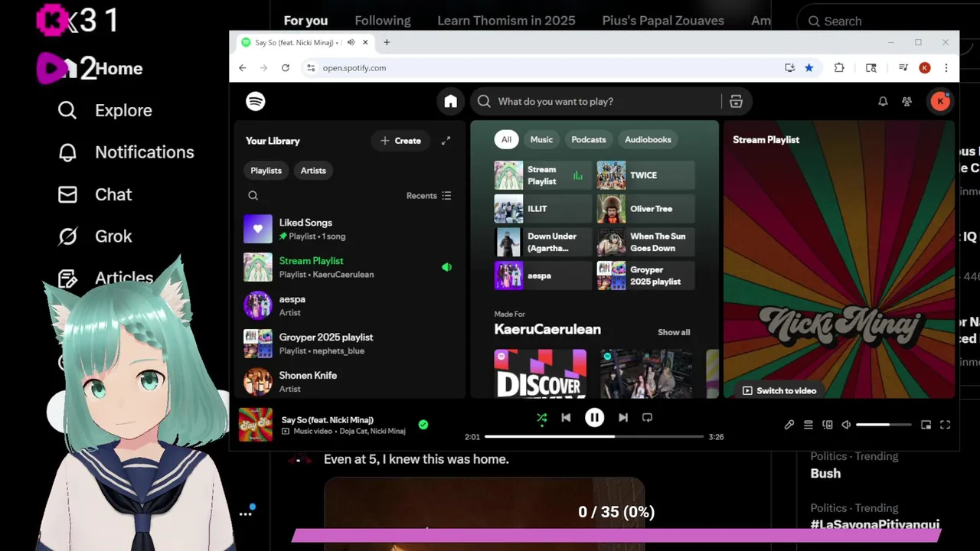Open Groyper 2025 playlist in library
The width and height of the screenshot is (980, 551).
[x=349, y=344]
